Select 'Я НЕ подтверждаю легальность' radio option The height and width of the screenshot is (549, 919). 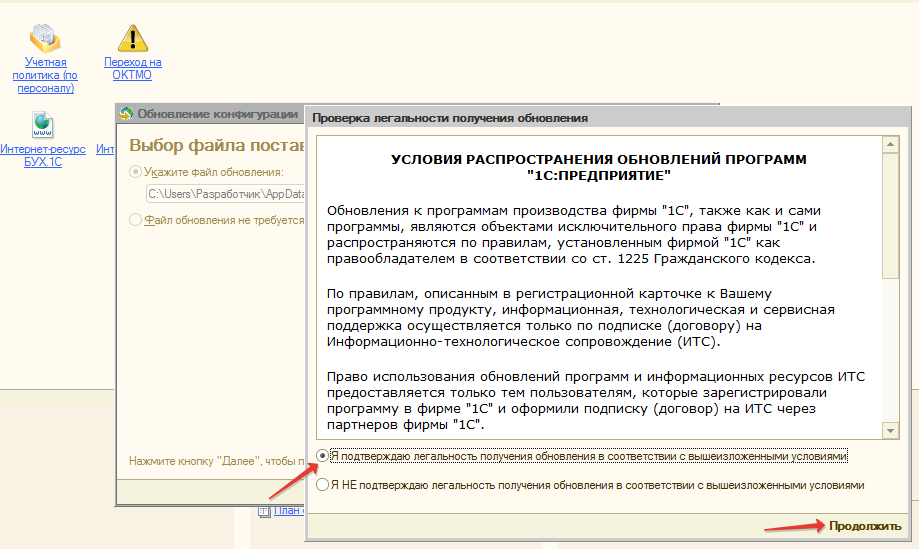click(x=322, y=485)
